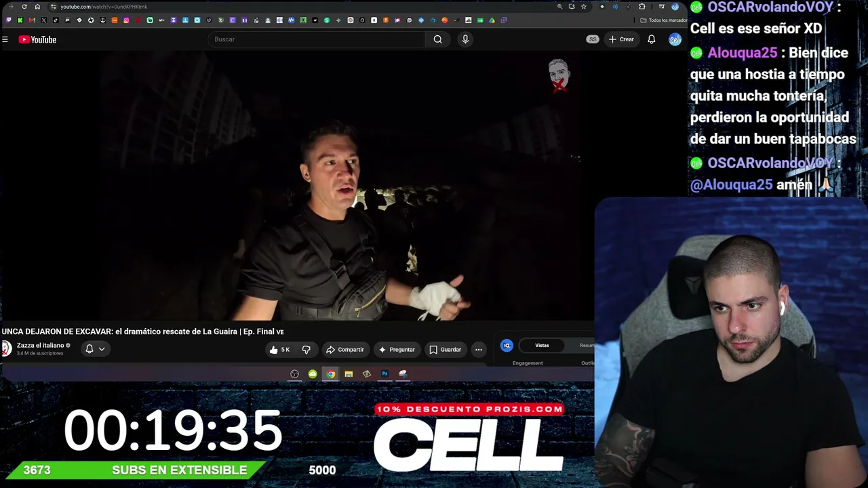Open the X (Twitter) bookmark icon

(44, 20)
